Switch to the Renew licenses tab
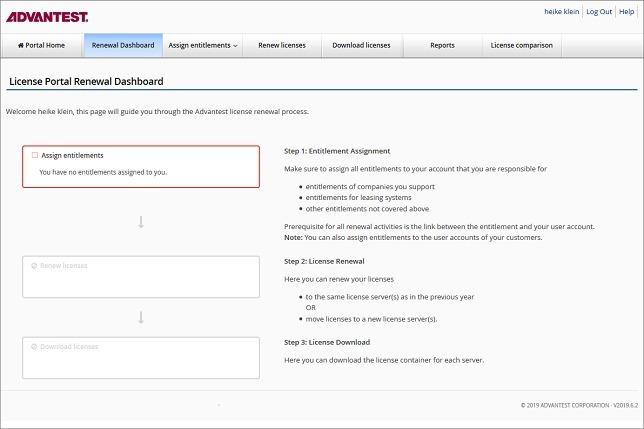644x429 pixels. point(282,45)
